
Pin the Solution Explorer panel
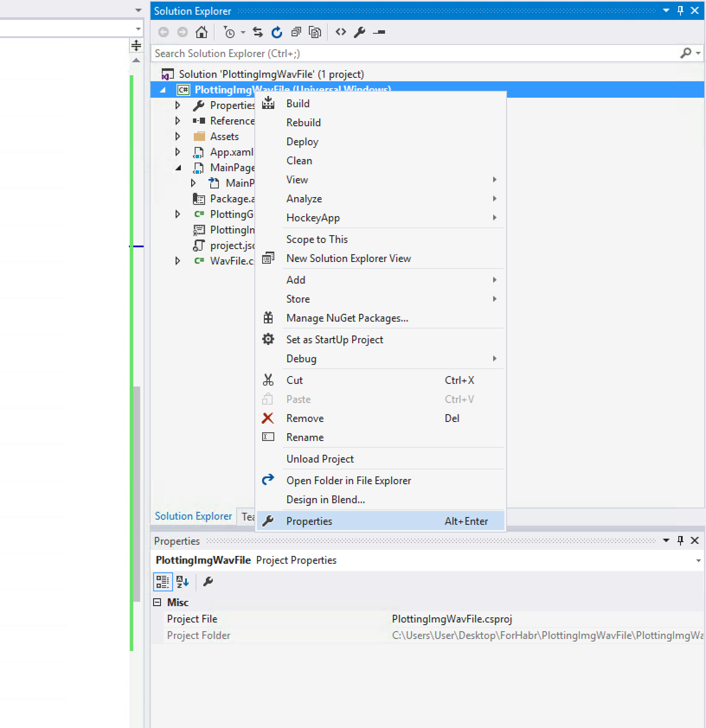[x=680, y=11]
